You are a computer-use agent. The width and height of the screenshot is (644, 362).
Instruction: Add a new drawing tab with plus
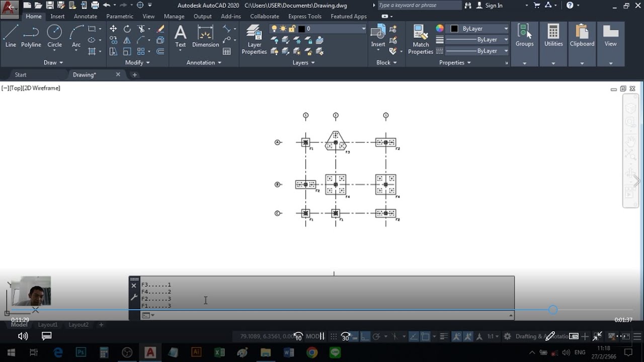pyautogui.click(x=134, y=75)
